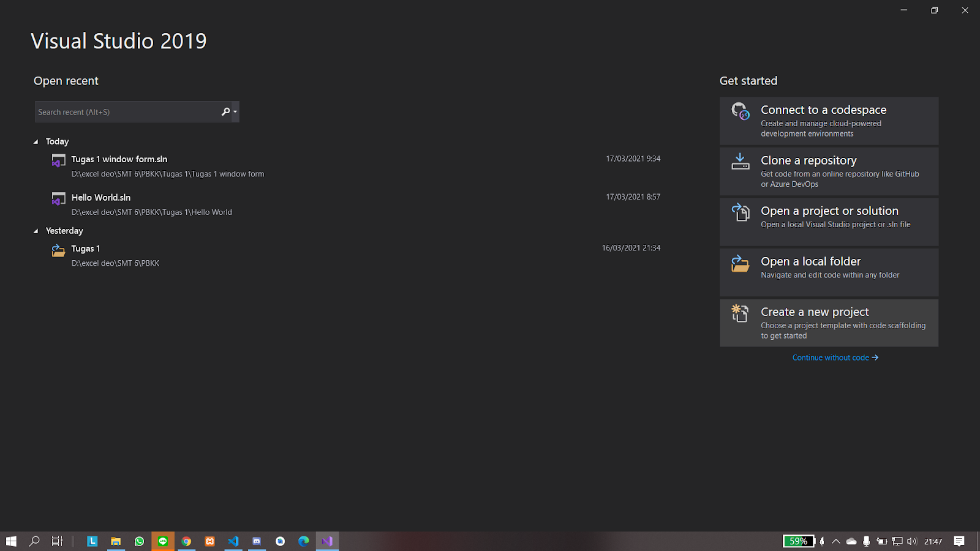Open WhatsApp from the taskbar
Viewport: 980px width, 551px height.
click(139, 541)
